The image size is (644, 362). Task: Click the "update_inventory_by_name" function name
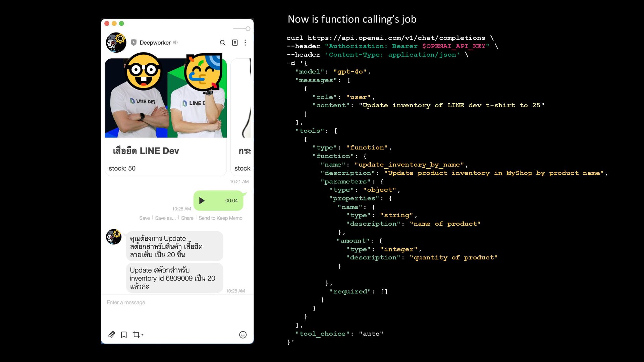409,165
